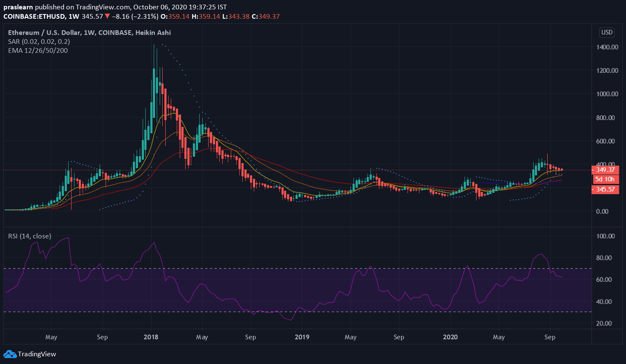This screenshot has height=364, width=626.
Task: Click the 2019 label on time axis
Action: click(x=302, y=337)
